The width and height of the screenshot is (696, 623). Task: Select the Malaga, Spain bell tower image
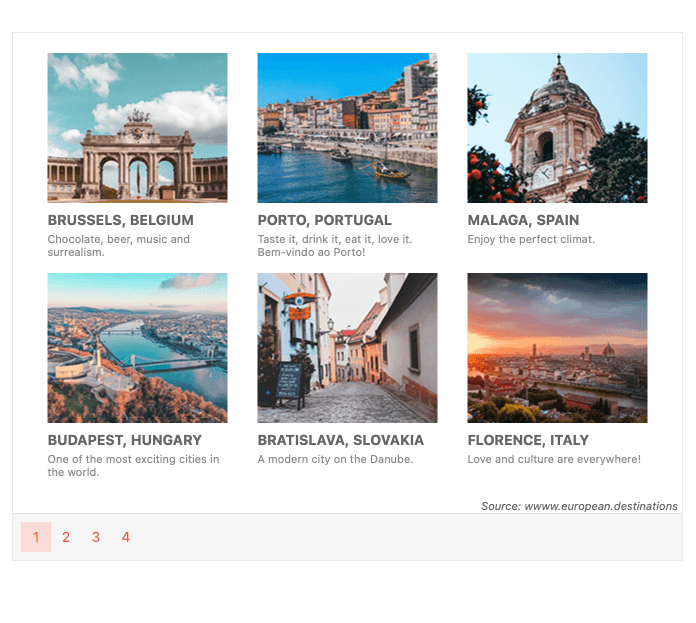tap(557, 128)
